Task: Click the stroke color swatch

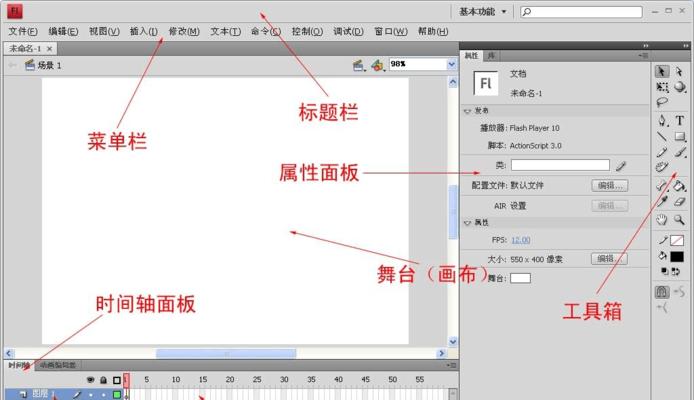Action: [x=677, y=240]
